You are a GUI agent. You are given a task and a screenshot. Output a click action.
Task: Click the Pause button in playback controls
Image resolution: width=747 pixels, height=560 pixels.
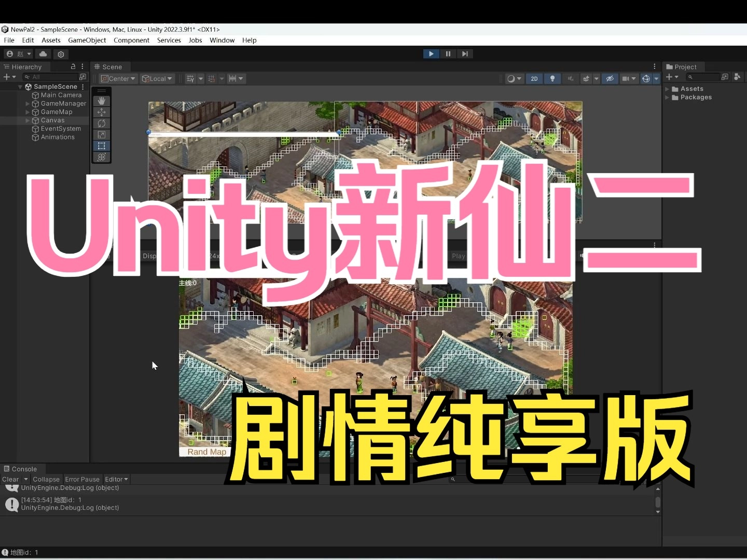(x=448, y=54)
